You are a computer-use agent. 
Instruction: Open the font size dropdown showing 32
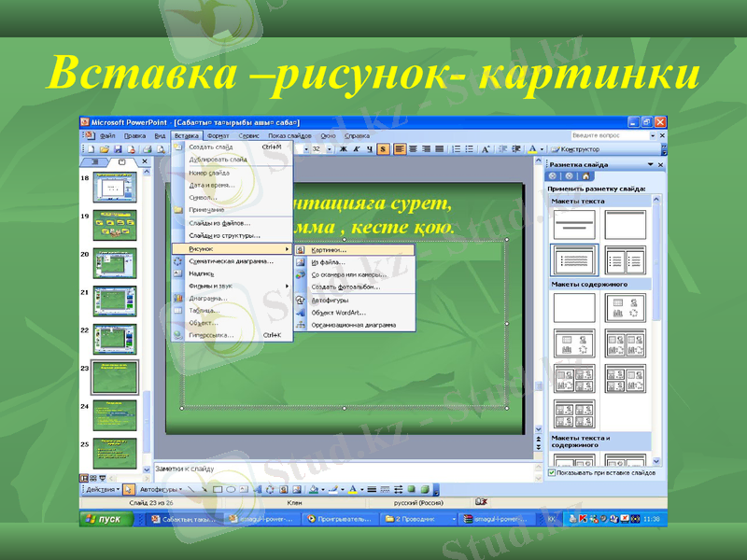click(x=329, y=149)
